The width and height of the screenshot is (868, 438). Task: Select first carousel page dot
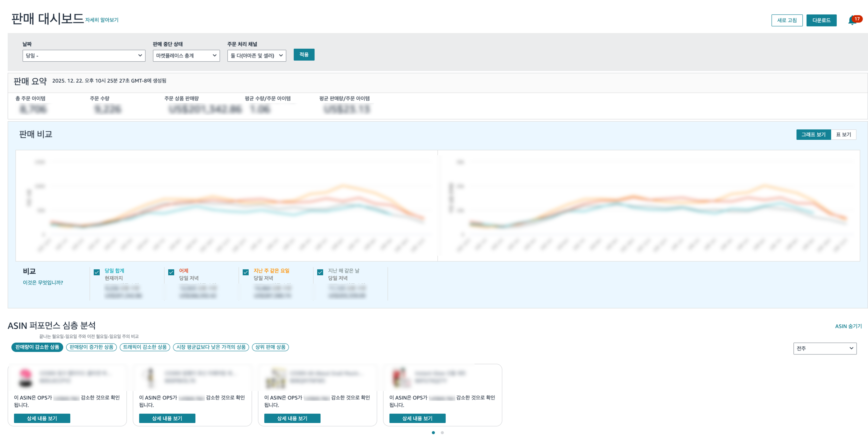[433, 433]
